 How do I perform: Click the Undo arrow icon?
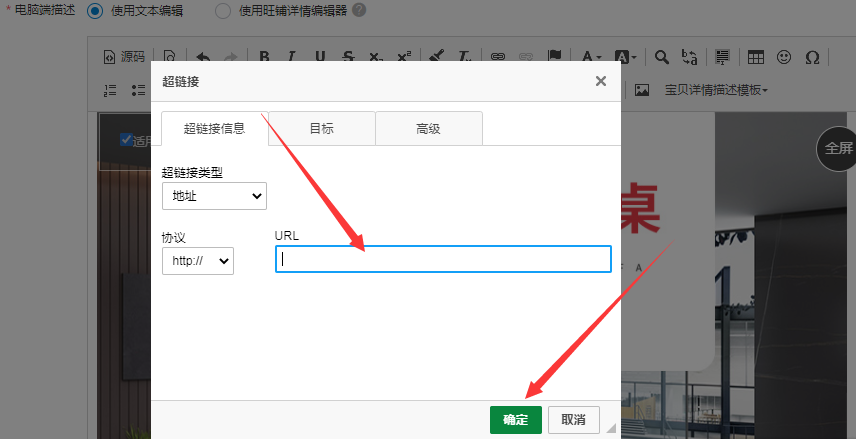pos(203,57)
